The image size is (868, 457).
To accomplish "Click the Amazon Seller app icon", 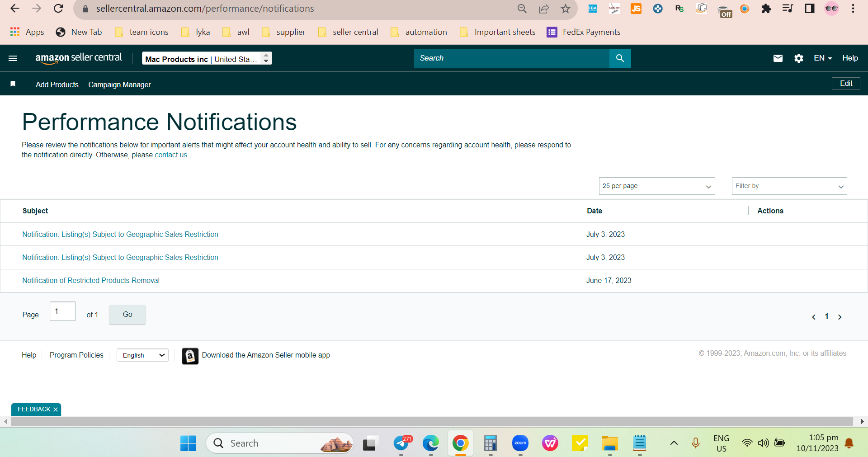I will click(190, 356).
